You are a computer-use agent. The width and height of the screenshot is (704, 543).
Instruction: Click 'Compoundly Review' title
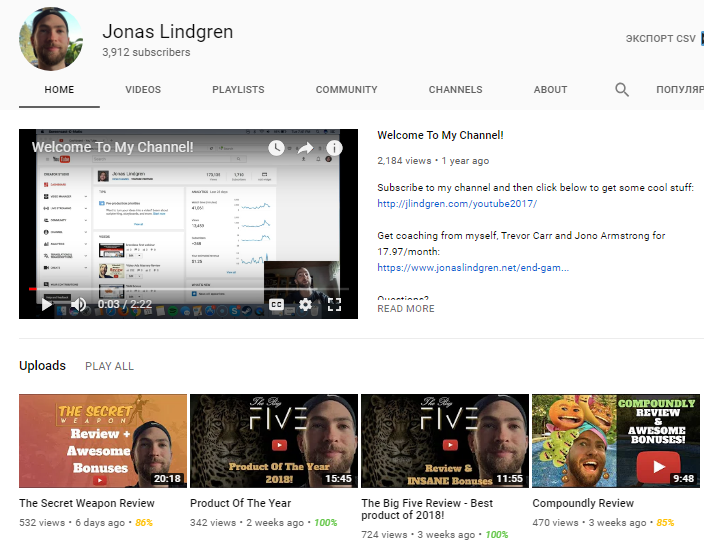[583, 503]
